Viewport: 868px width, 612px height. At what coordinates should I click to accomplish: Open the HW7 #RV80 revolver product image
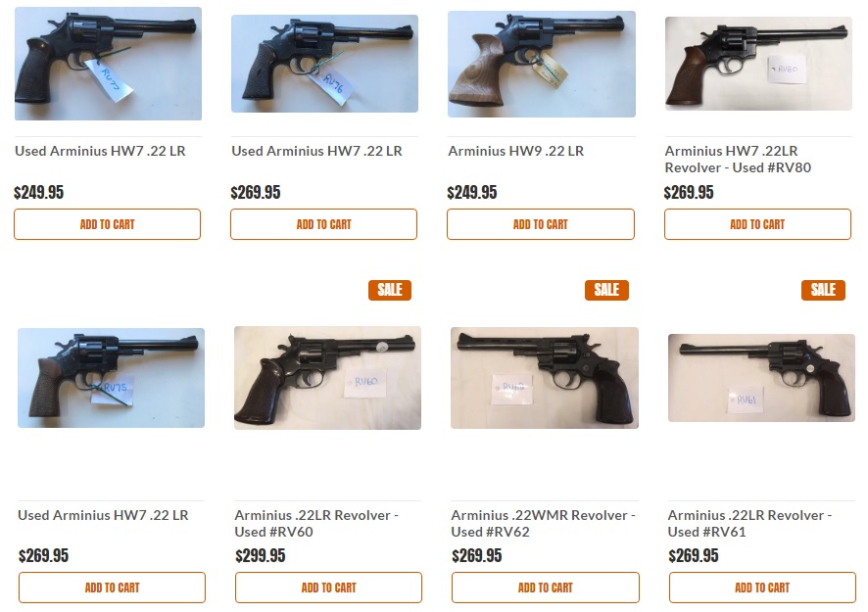758,64
